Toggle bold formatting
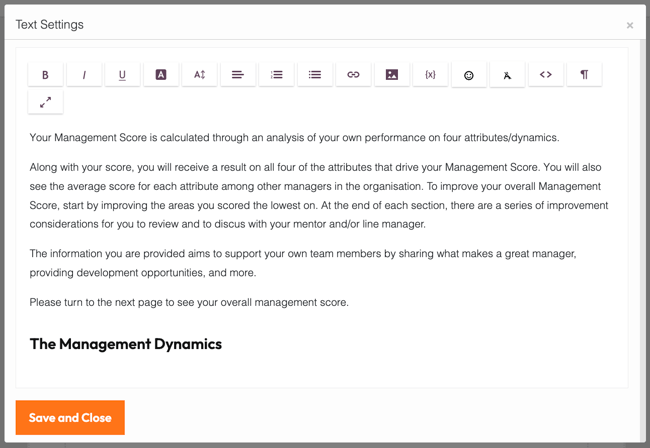Screen dimensions: 650x448 tap(45, 75)
